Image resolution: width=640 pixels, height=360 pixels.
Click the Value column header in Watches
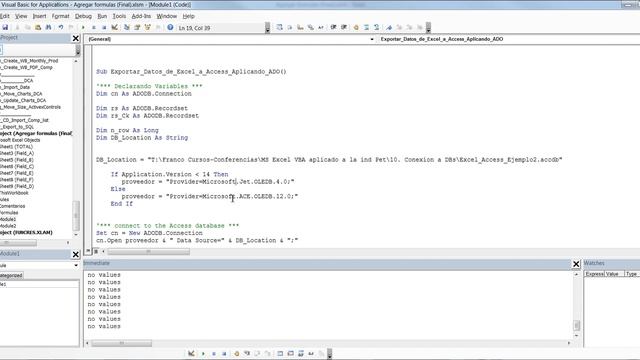[614, 274]
